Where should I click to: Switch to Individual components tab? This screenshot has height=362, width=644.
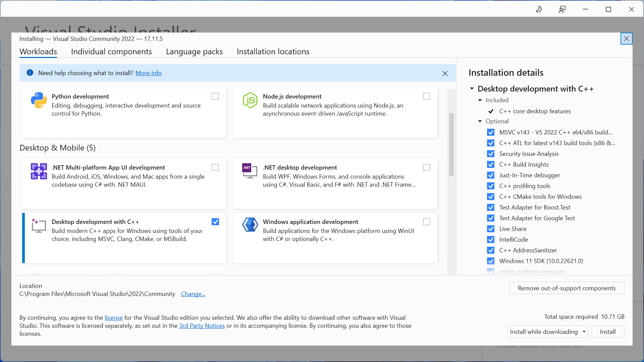[x=111, y=52]
